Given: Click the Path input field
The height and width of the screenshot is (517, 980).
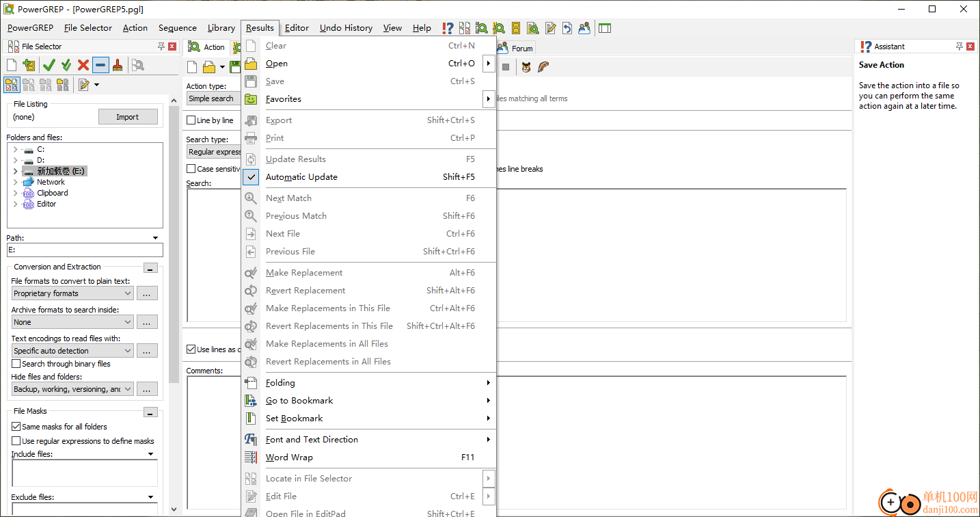Looking at the screenshot, I should point(85,250).
